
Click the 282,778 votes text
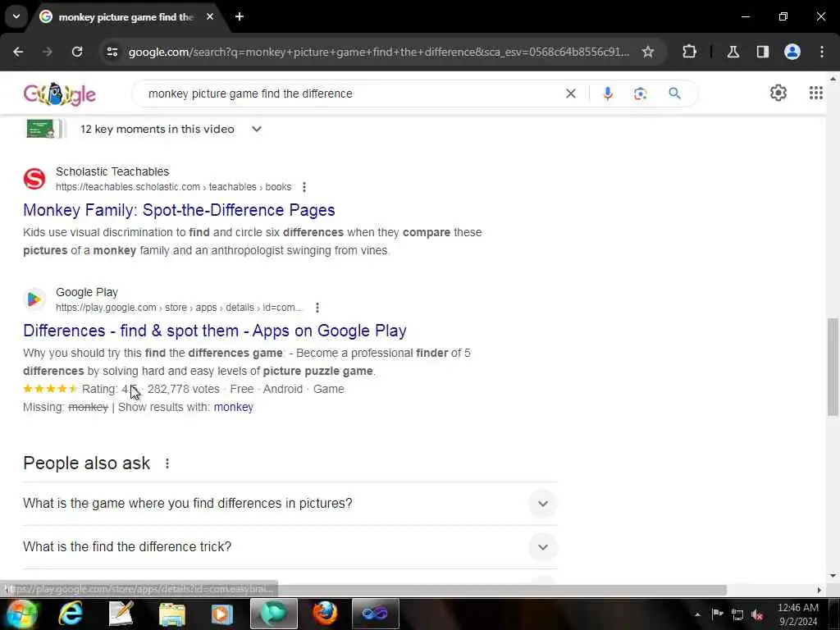click(x=183, y=389)
